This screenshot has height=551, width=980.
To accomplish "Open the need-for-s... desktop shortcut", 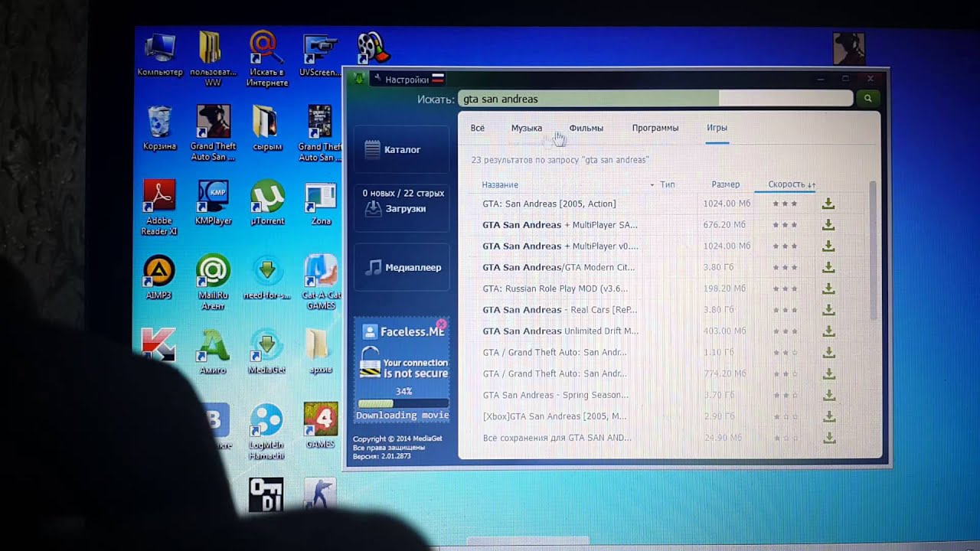I will coord(267,277).
